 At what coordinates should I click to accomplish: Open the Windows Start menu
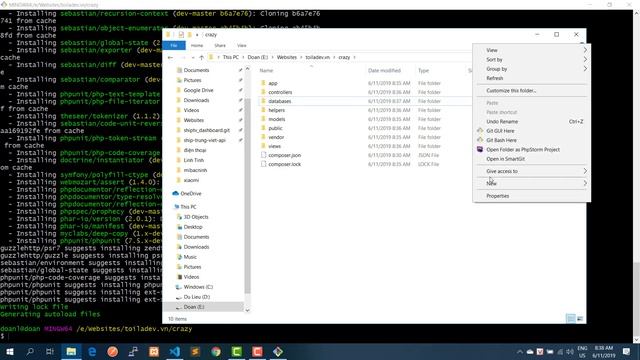(x=9, y=351)
